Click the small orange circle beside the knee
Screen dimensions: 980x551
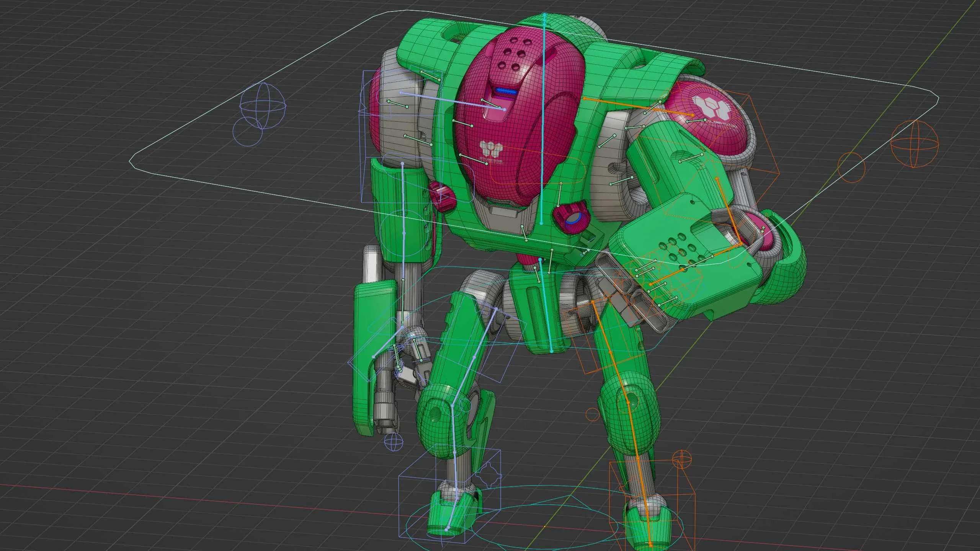[x=593, y=414]
